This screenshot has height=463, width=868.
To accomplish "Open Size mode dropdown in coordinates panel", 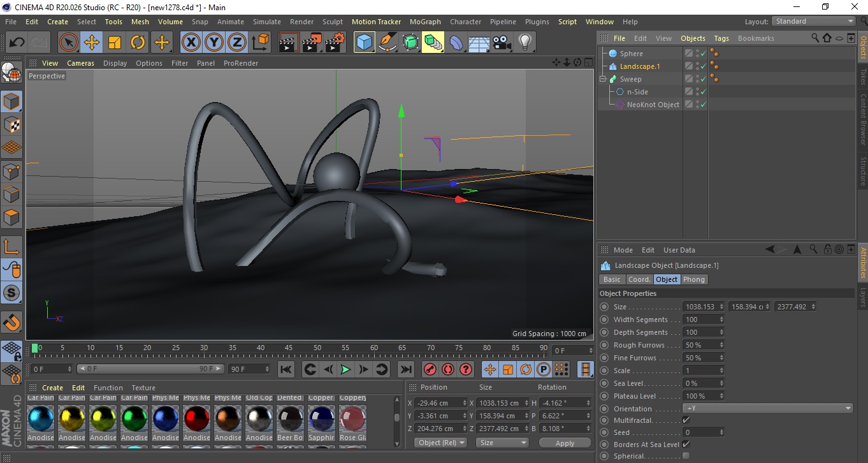I will coord(503,443).
